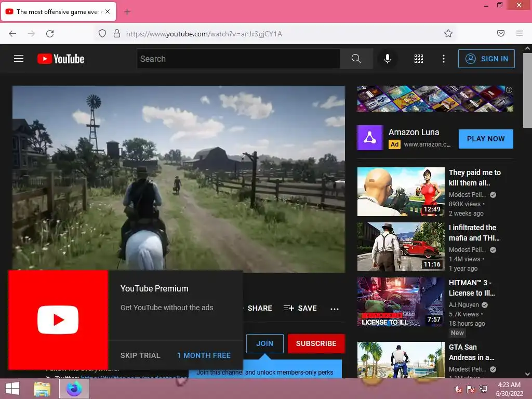Open the 'Amazon Luna' ad title
The width and height of the screenshot is (532, 399).
[x=414, y=132]
